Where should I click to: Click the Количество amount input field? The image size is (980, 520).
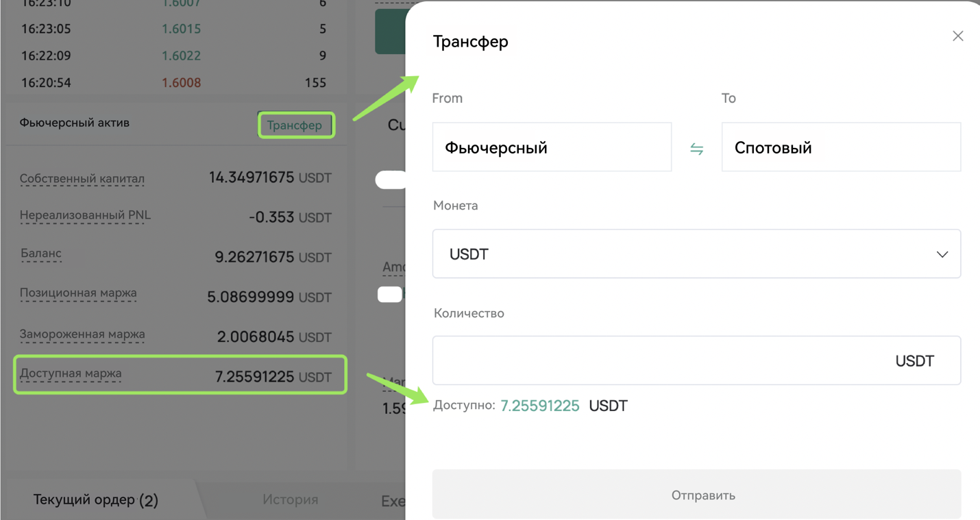(696, 360)
